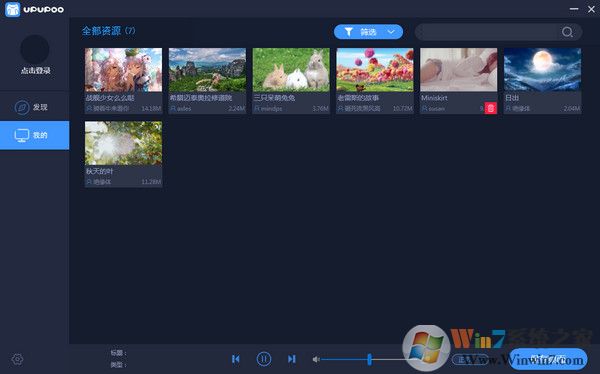Click the 2.24M size label
The height and width of the screenshot is (374, 600).
click(x=236, y=109)
